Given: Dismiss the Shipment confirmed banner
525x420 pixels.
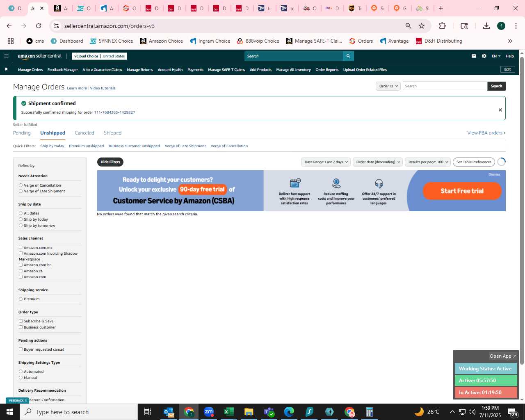Looking at the screenshot, I should click(x=500, y=110).
